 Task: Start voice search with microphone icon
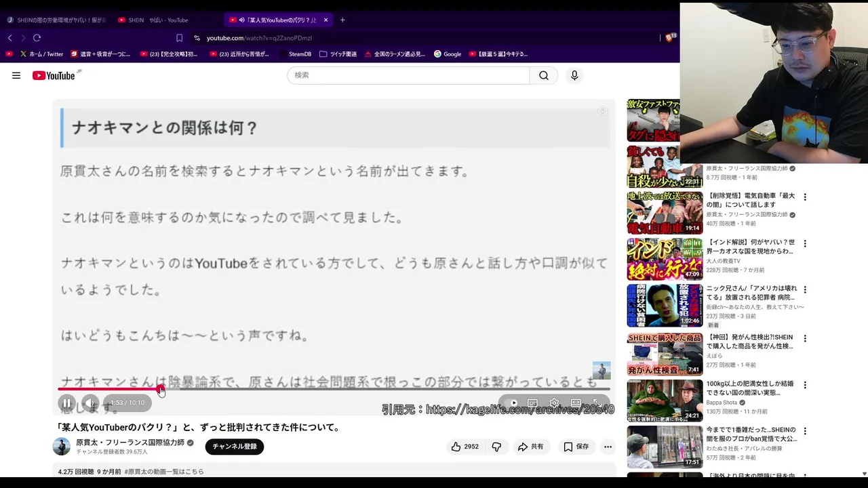574,75
